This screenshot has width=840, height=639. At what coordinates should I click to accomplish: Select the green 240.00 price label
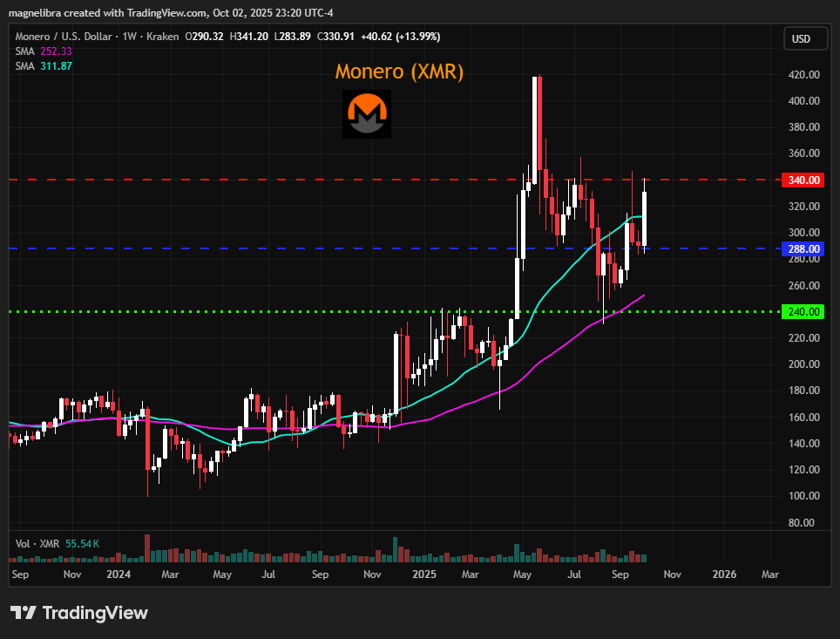803,312
